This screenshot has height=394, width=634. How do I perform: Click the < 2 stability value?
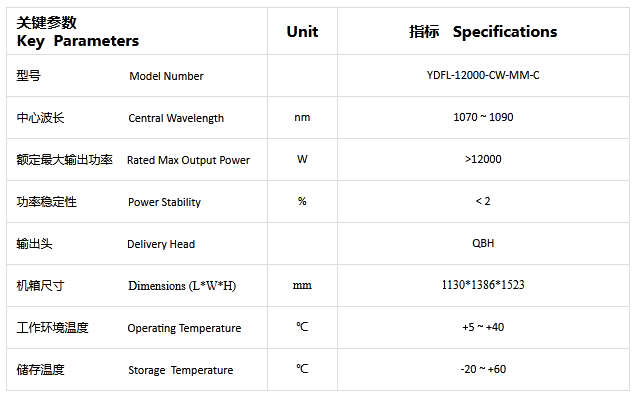click(x=483, y=201)
